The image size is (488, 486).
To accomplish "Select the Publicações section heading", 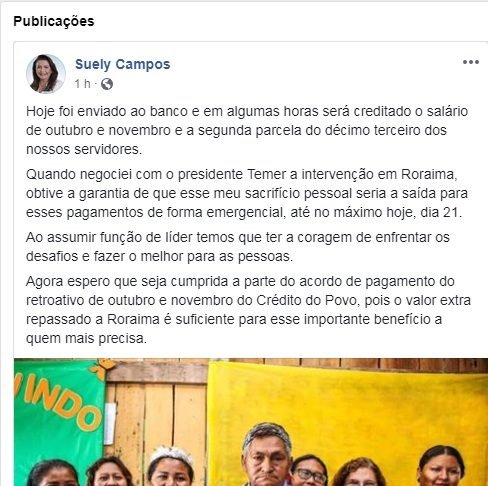I will click(x=54, y=21).
